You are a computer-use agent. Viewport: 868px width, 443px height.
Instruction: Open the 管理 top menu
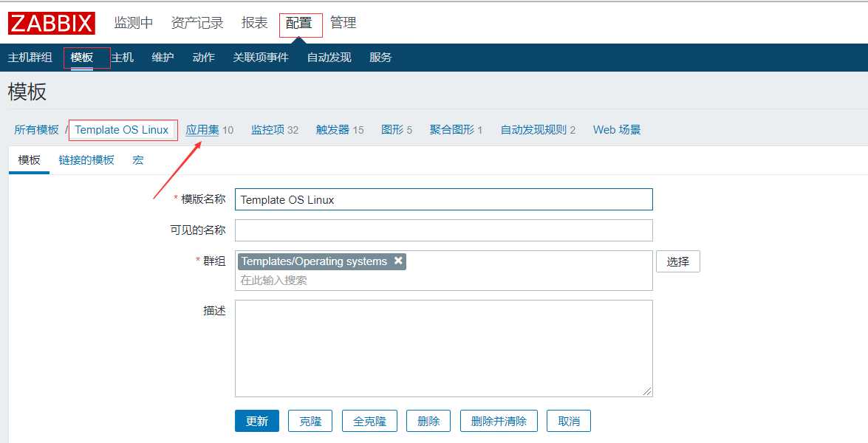pos(344,23)
